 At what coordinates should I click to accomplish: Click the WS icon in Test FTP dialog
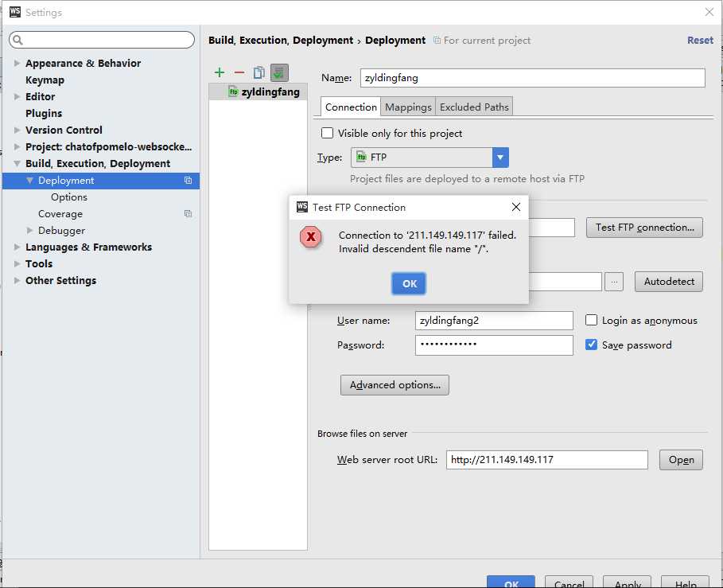click(302, 207)
